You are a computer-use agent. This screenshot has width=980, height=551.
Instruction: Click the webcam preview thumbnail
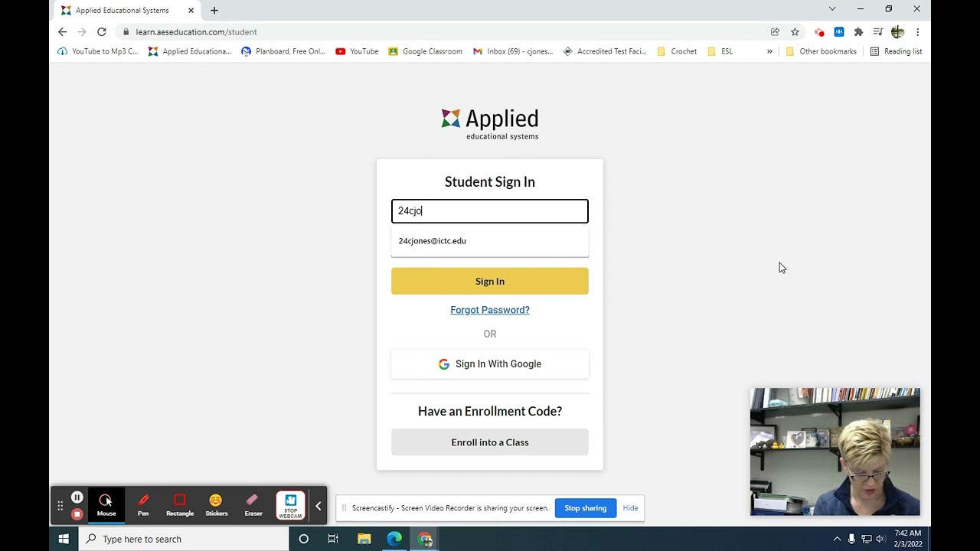tap(835, 452)
